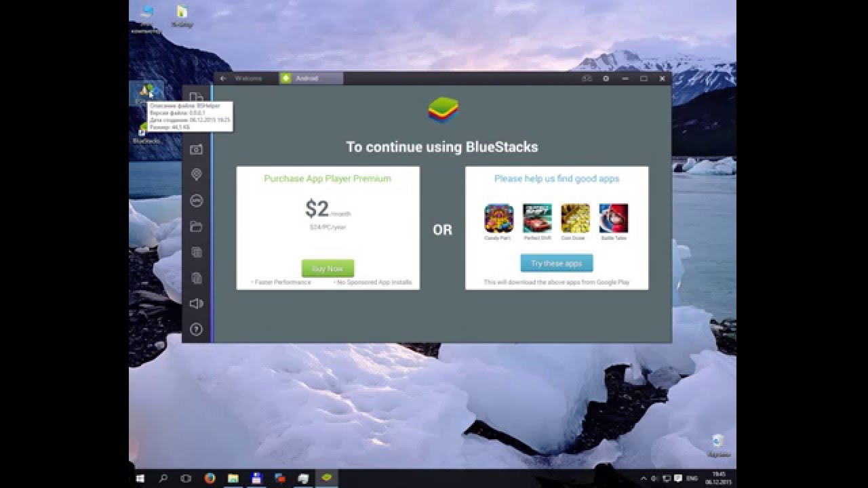
Task: Click the ENG language indicator
Action: (692, 479)
